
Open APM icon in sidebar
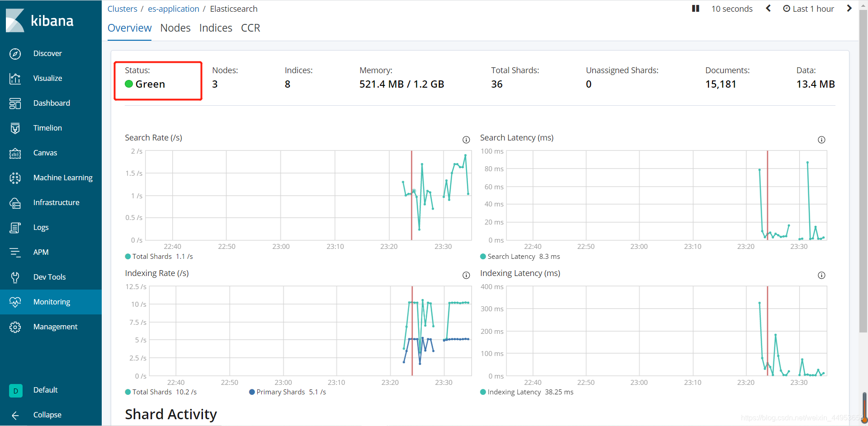point(15,253)
